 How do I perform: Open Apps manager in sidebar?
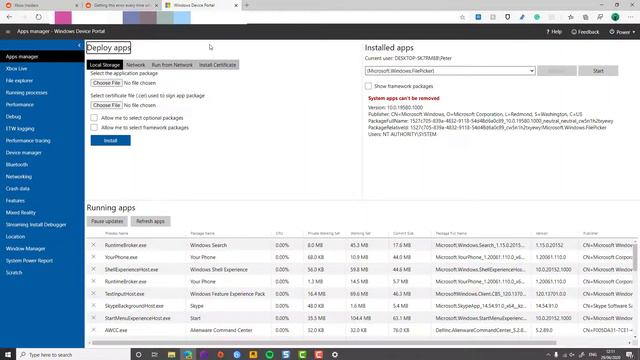click(x=22, y=57)
